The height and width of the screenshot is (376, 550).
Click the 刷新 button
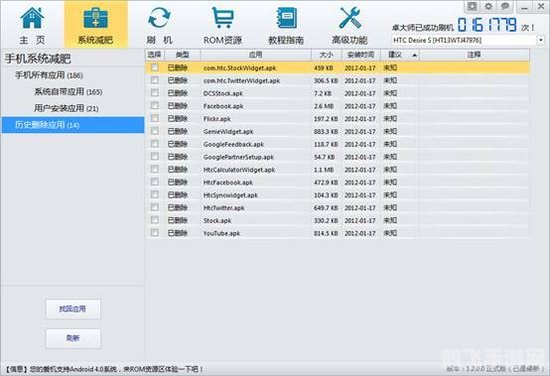tap(73, 338)
